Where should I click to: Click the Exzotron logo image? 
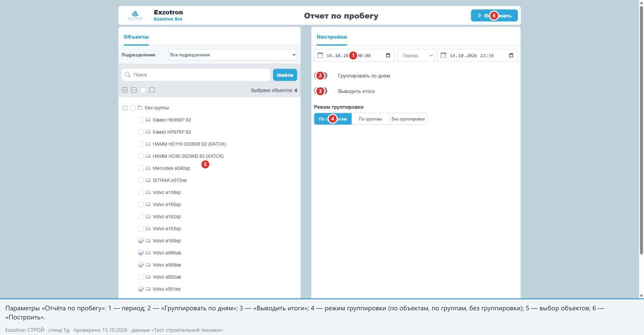point(135,16)
